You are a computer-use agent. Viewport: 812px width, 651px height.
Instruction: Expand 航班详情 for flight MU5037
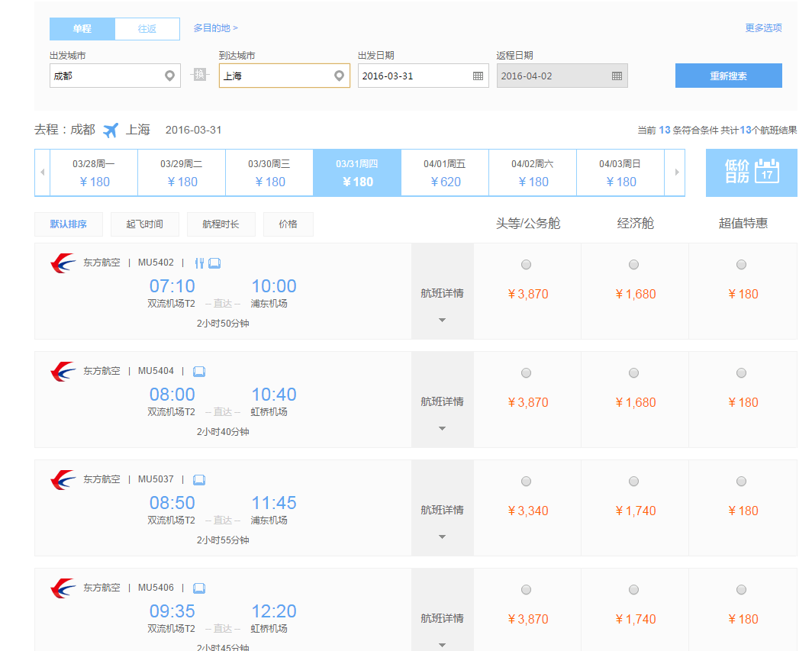point(443,508)
